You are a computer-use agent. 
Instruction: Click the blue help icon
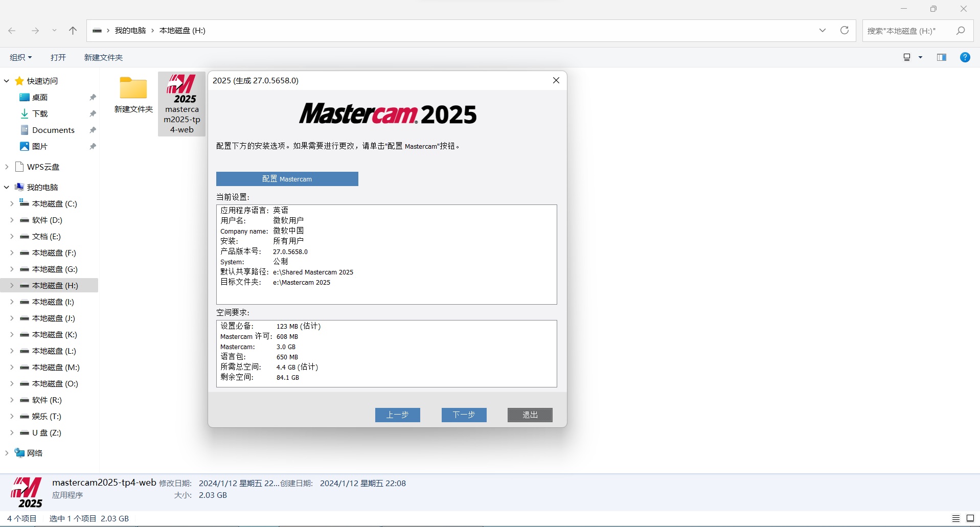click(x=965, y=57)
